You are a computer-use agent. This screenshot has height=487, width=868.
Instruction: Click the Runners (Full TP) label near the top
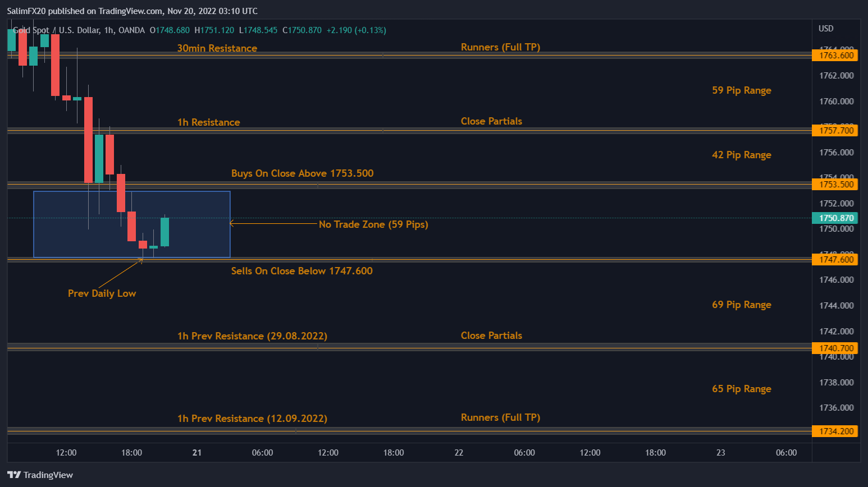(x=500, y=47)
